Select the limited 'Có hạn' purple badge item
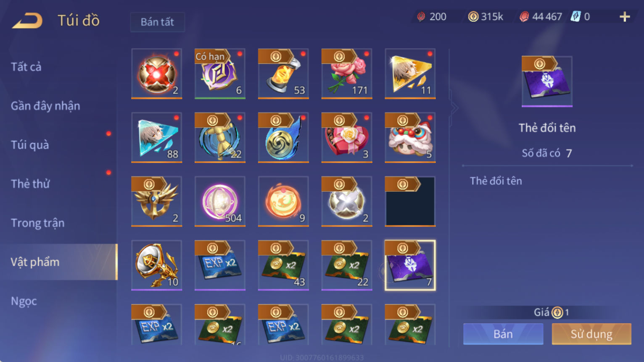644x362 pixels. 220,73
